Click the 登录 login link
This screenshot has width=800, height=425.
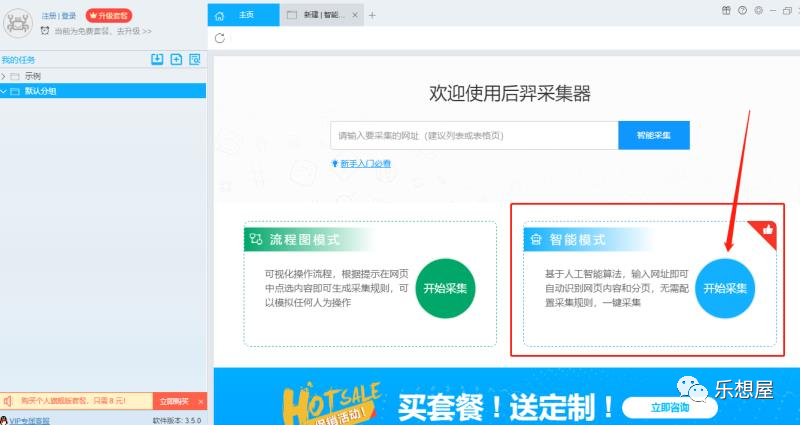[69, 16]
